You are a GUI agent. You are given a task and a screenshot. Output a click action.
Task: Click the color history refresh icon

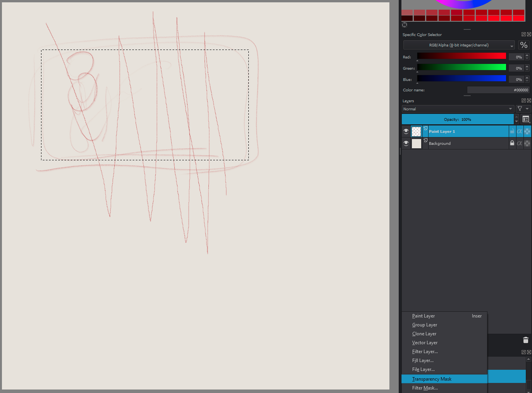point(405,25)
